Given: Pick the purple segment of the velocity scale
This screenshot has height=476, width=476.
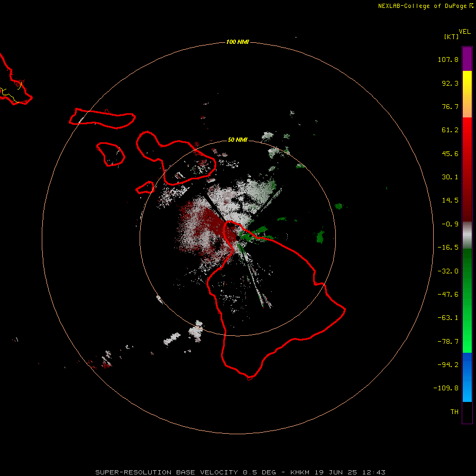Looking at the screenshot, I should [x=467, y=59].
